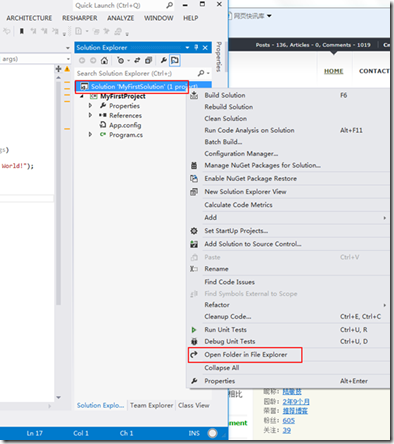Click the split editor plus icon
394x444 pixels.
[x=59, y=69]
